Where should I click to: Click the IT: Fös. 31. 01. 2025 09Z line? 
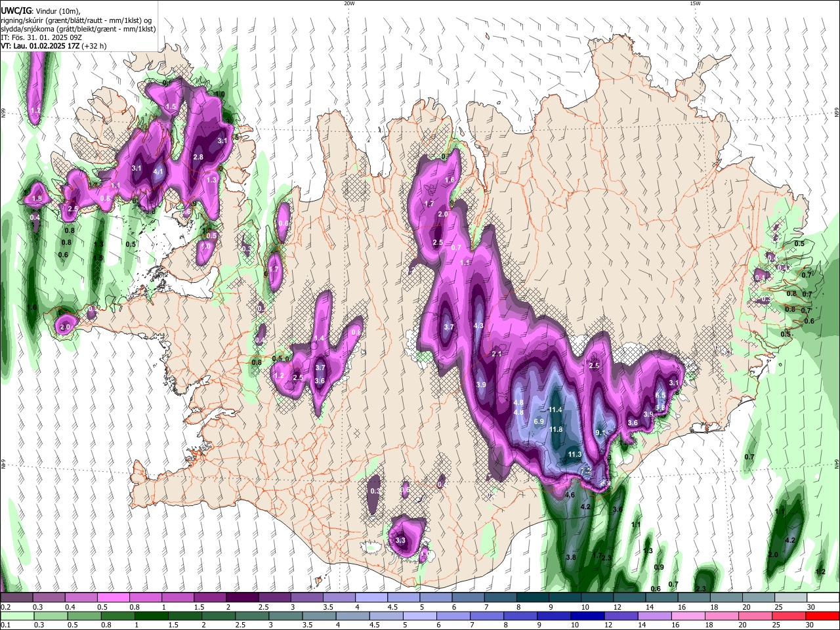[41, 37]
